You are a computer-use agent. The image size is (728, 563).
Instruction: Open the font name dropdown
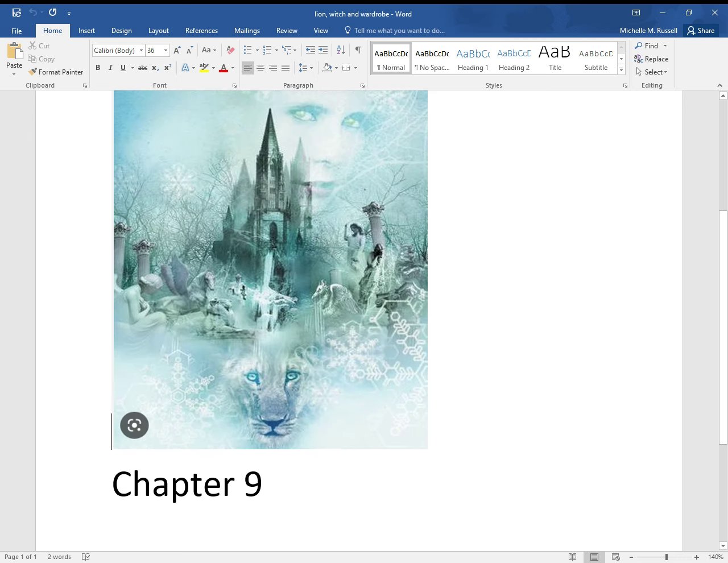[141, 51]
